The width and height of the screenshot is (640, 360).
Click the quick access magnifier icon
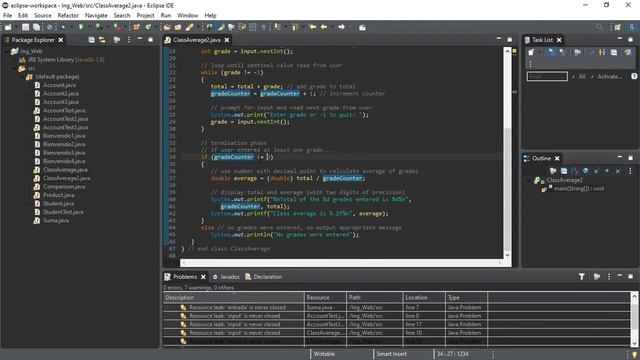[x=599, y=27]
